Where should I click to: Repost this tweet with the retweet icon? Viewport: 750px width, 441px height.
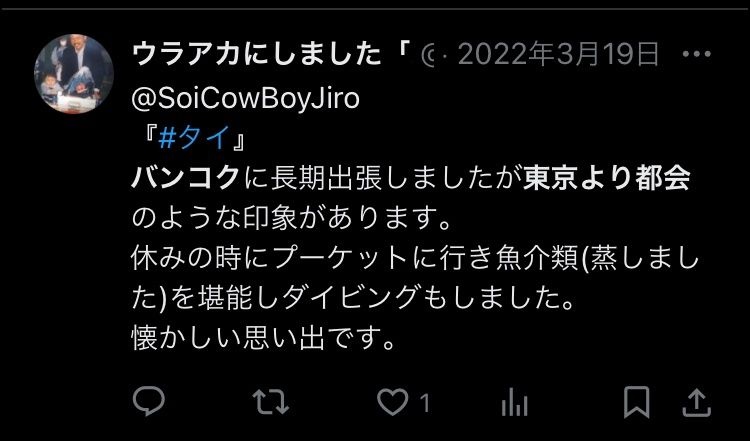(x=271, y=402)
